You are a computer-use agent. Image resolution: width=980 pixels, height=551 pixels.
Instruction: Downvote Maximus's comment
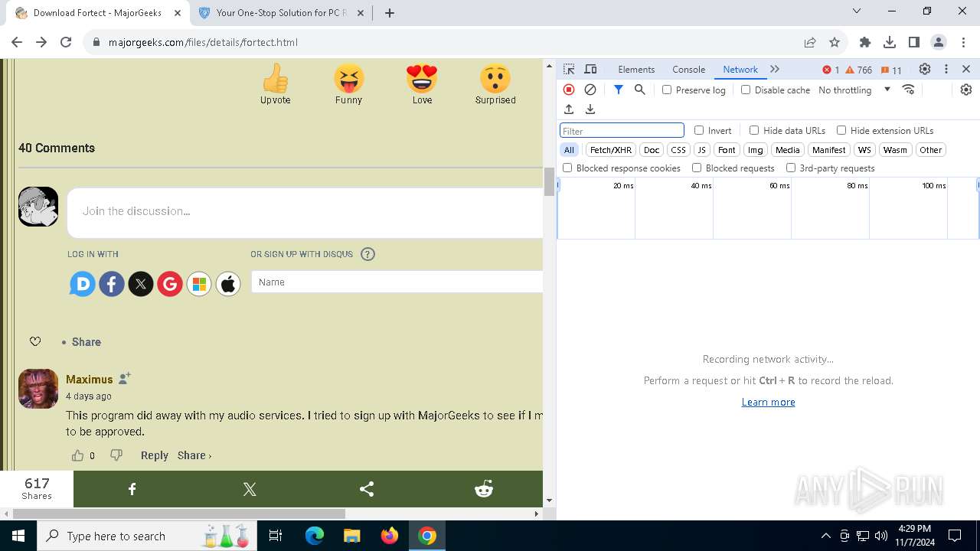click(116, 455)
